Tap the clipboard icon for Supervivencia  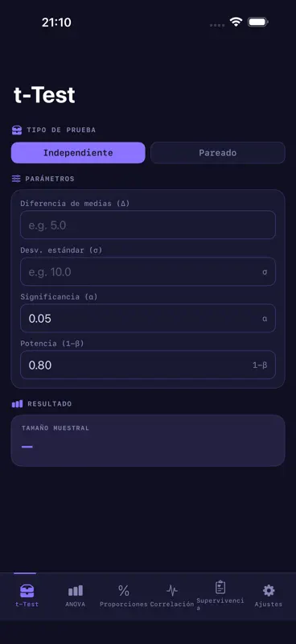(220, 587)
